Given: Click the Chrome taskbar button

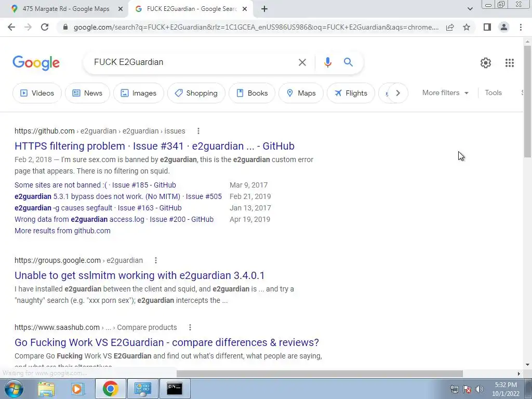Looking at the screenshot, I should click(x=110, y=389).
